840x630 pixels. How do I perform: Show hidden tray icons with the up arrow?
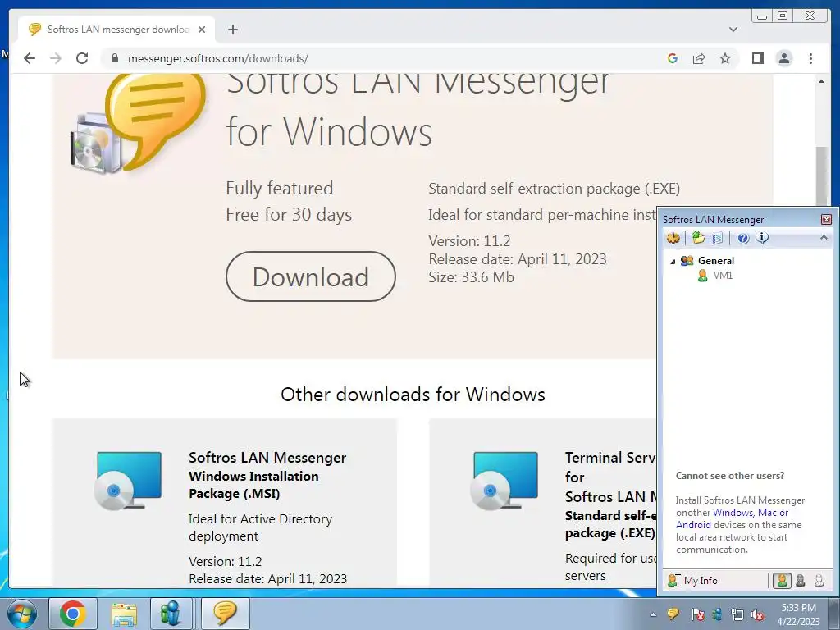(x=653, y=614)
